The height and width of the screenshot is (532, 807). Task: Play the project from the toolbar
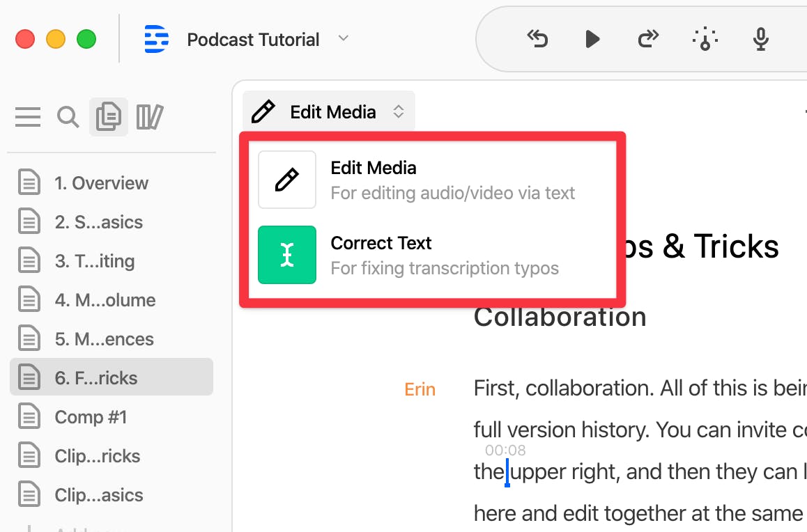pos(592,39)
